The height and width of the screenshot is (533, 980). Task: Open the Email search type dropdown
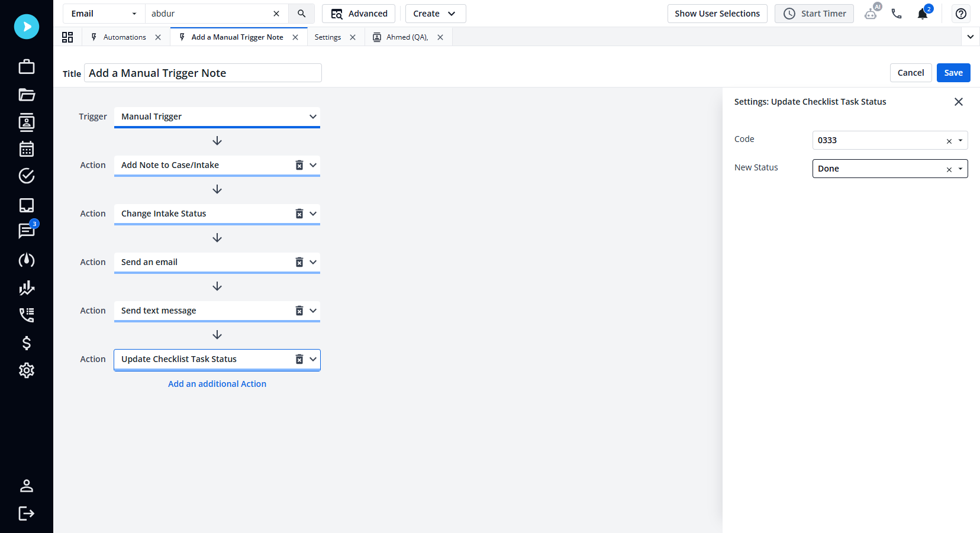point(104,14)
